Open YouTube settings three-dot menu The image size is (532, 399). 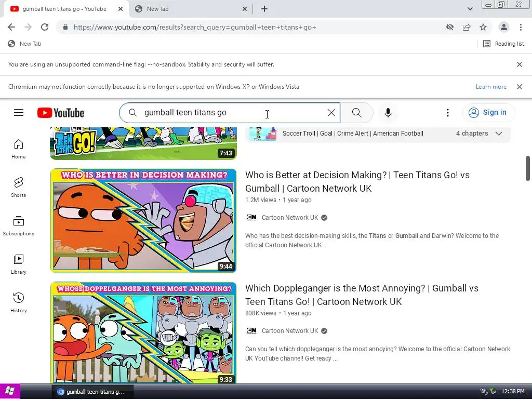click(x=447, y=113)
